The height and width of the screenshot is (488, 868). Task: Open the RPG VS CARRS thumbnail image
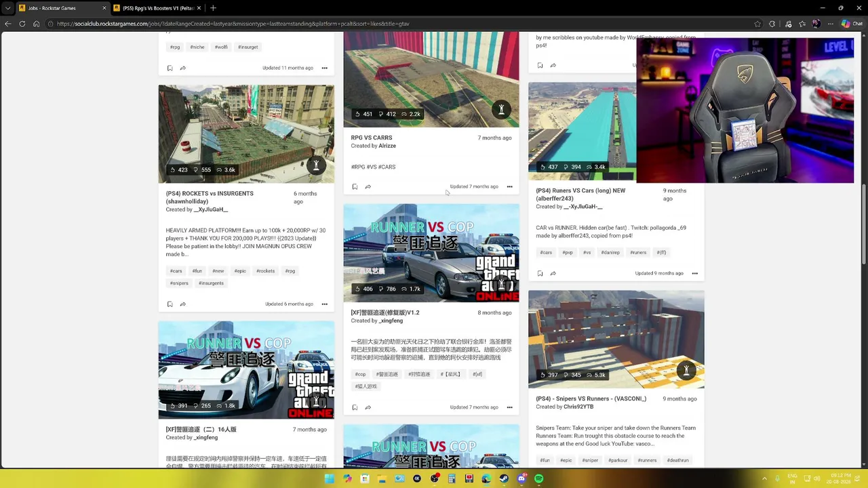tap(431, 79)
